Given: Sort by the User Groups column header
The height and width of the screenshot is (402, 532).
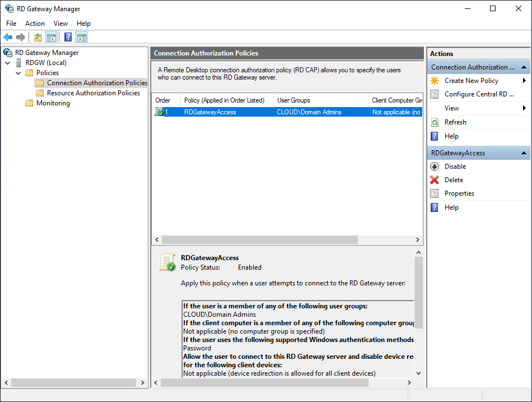Looking at the screenshot, I should 321,100.
